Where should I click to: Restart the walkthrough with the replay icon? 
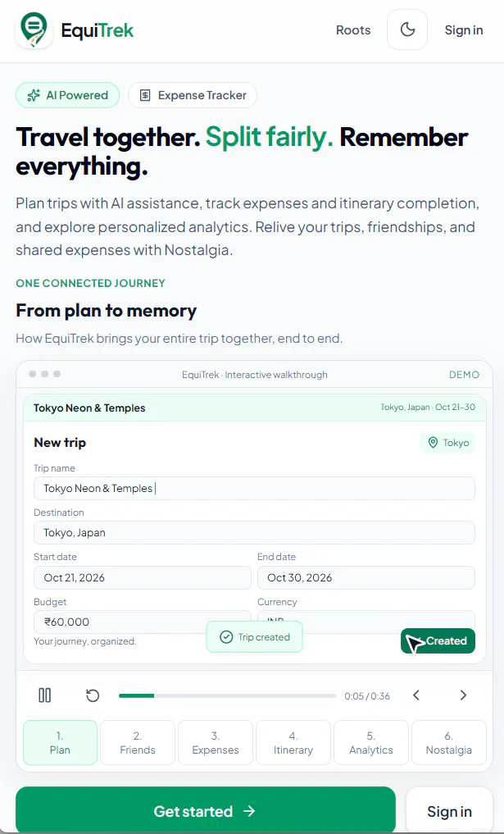point(93,695)
